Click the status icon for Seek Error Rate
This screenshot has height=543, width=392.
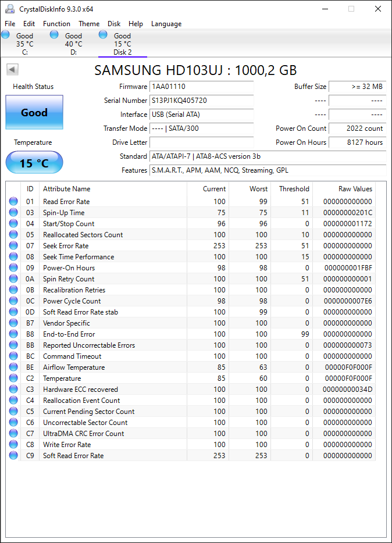pos(13,245)
